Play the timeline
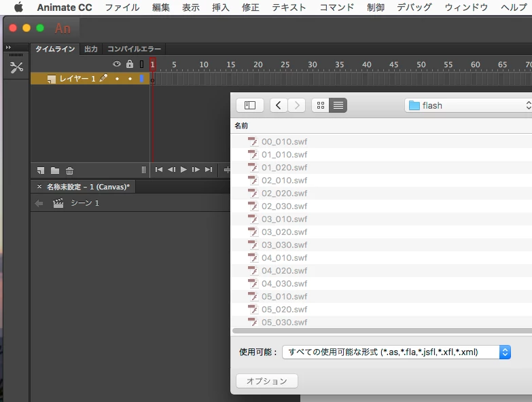The width and height of the screenshot is (532, 402). point(183,170)
